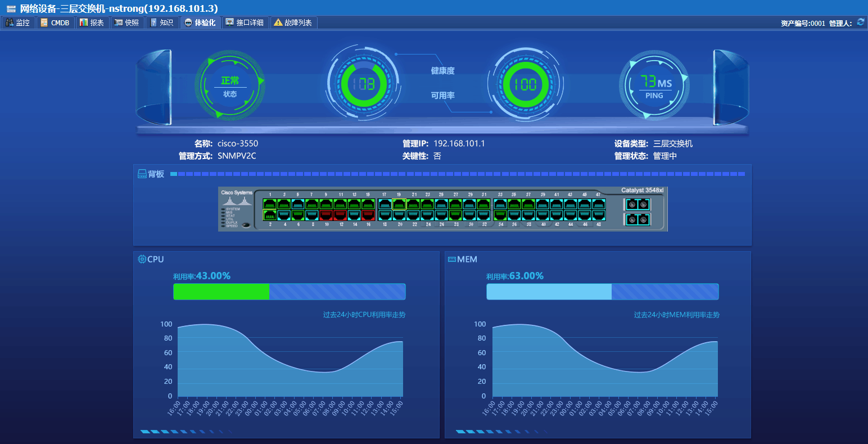Click the 192.168.101.1 management IP value
868x444 pixels.
point(459,143)
